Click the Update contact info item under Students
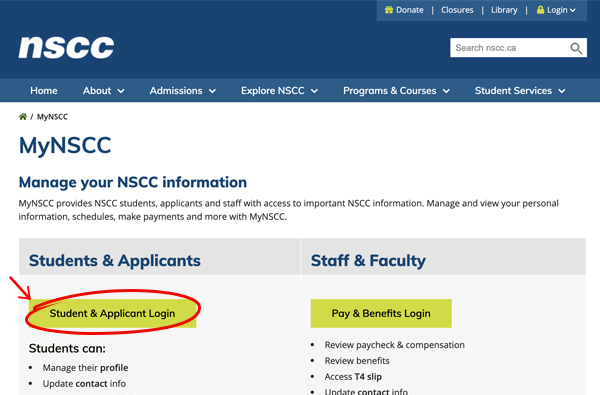This screenshot has width=600, height=395. coord(84,384)
